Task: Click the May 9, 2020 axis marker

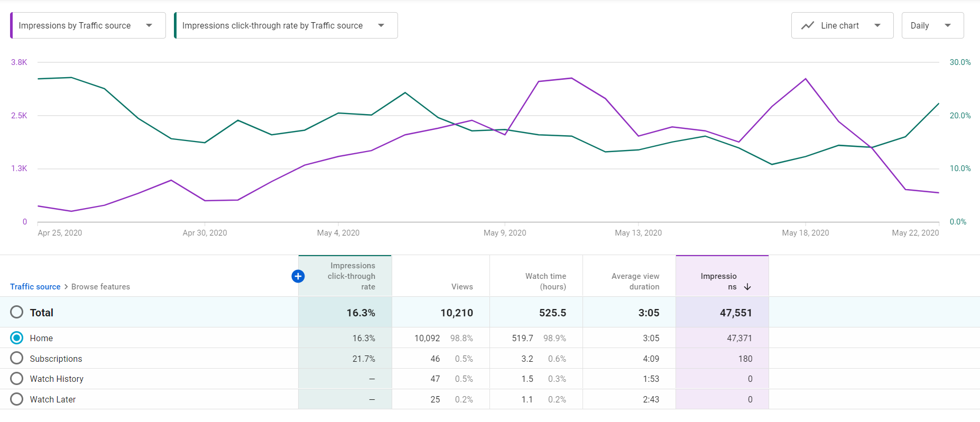Action: point(505,233)
